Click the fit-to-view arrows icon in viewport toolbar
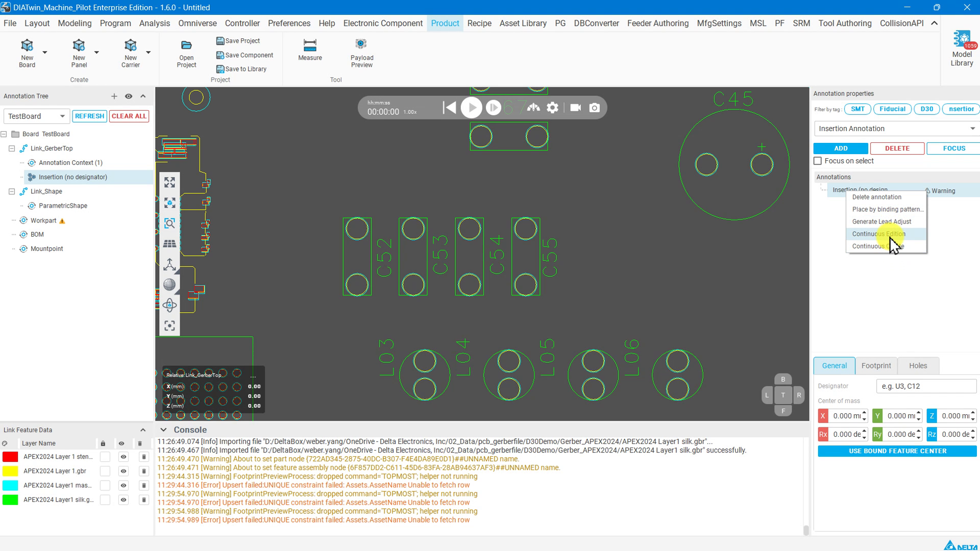The width and height of the screenshot is (980, 551). tap(169, 182)
